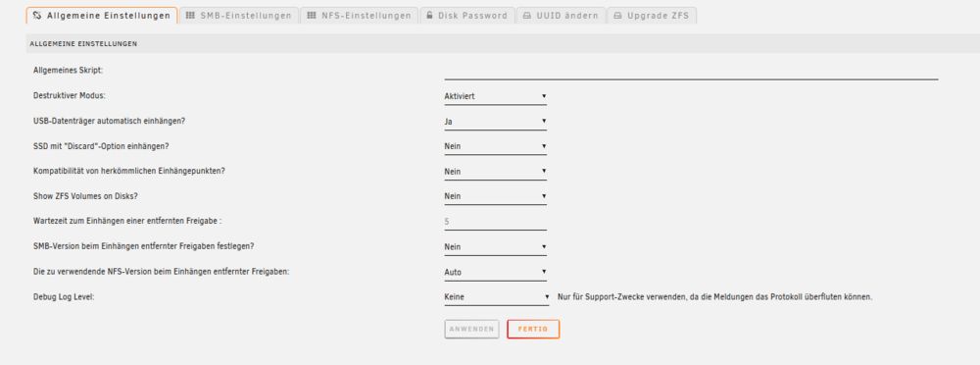This screenshot has height=365, width=980.
Task: Focus the Allgemeines Skript input field
Action: 691,72
